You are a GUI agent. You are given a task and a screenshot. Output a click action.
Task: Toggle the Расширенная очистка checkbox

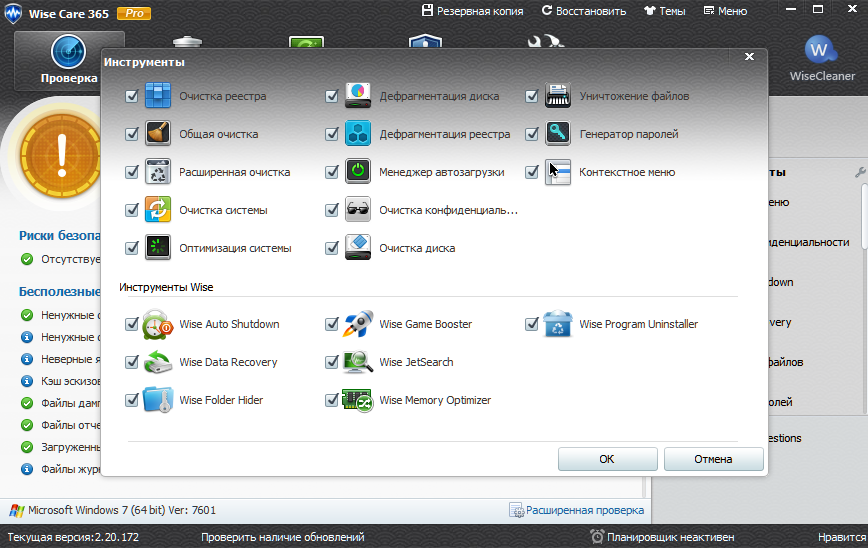click(x=132, y=172)
